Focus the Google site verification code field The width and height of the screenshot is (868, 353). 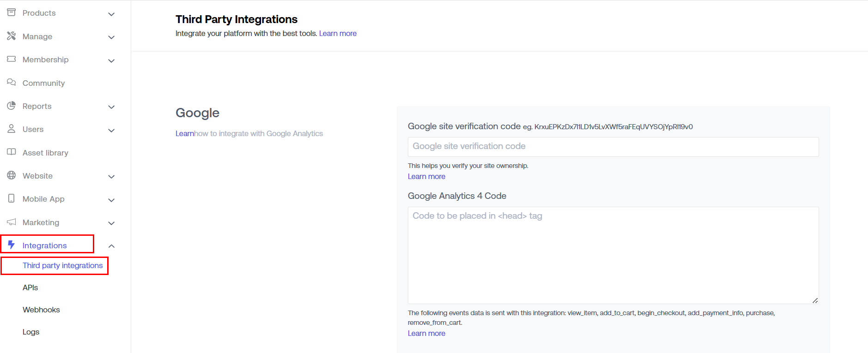point(613,147)
